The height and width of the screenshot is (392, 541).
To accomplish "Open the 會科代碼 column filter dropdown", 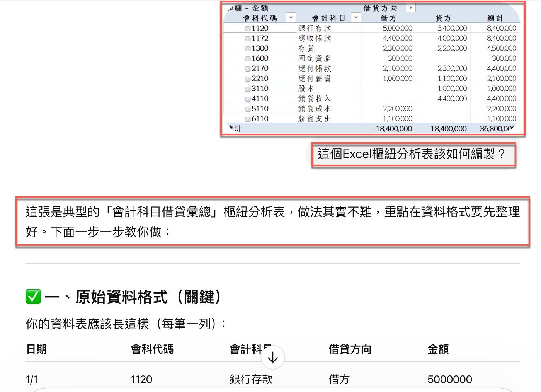I will click(290, 17).
